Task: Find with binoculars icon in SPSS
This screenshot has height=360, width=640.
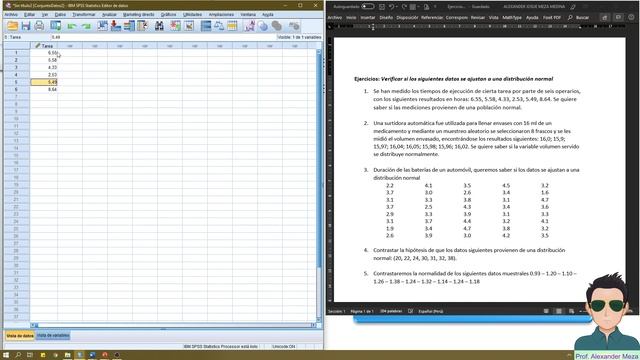Action: point(159,26)
